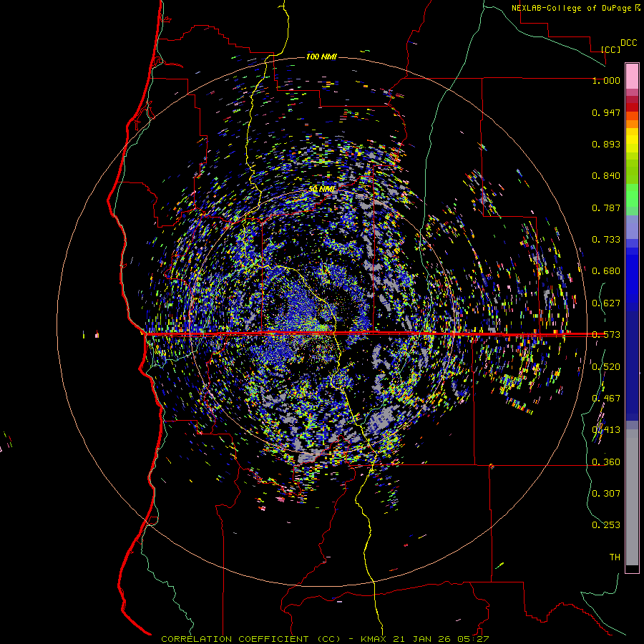Pick the red segment of the color bar
The image size is (644, 644).
632,107
